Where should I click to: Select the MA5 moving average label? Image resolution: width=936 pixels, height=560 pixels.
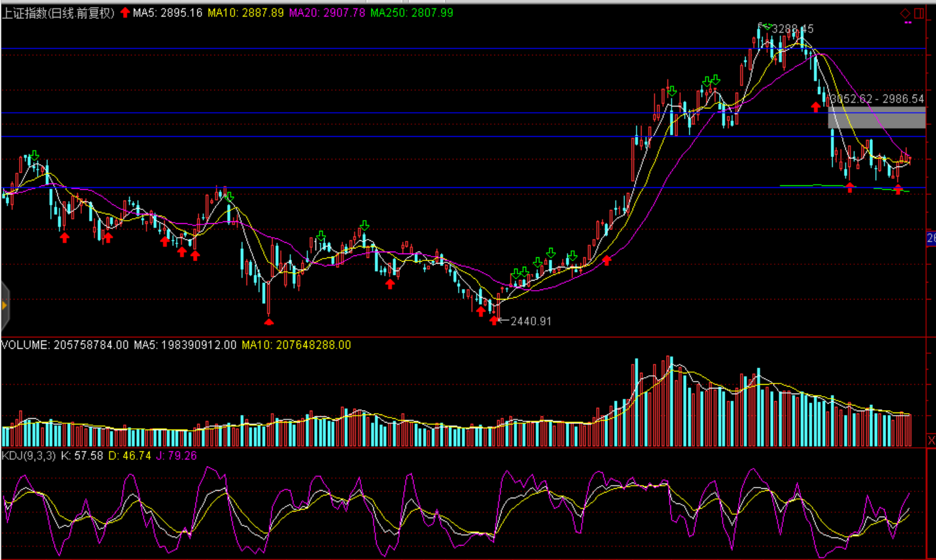[167, 13]
